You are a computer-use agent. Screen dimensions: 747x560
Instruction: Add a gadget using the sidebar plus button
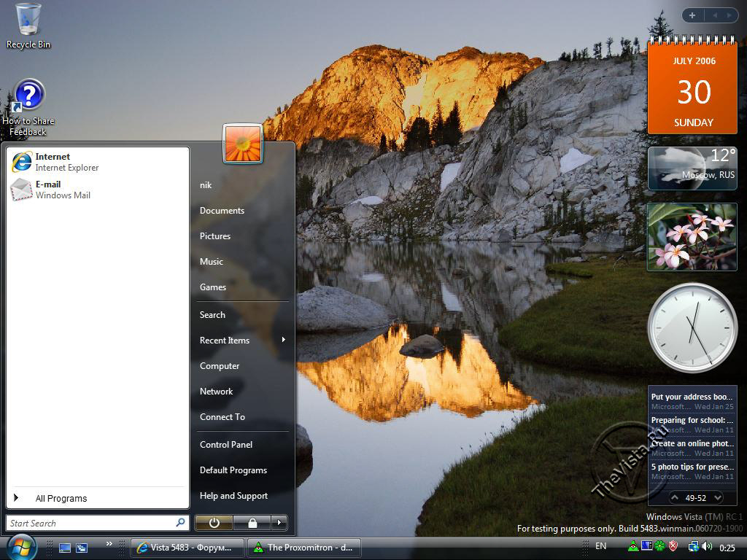tap(692, 15)
